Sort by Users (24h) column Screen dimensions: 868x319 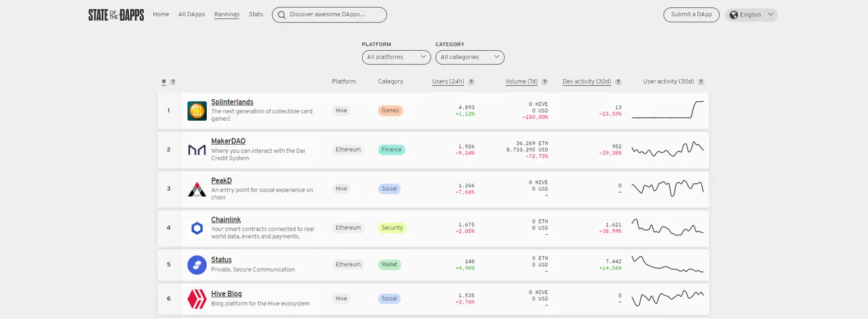click(x=448, y=81)
